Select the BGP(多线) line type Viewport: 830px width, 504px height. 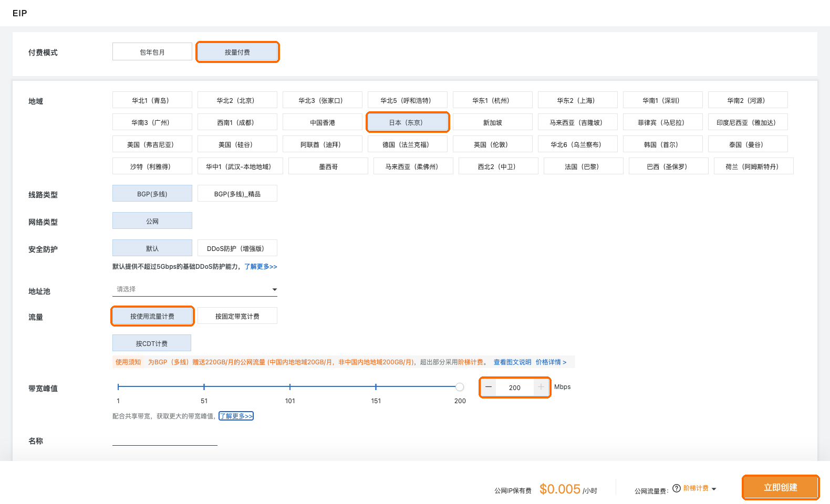point(152,194)
